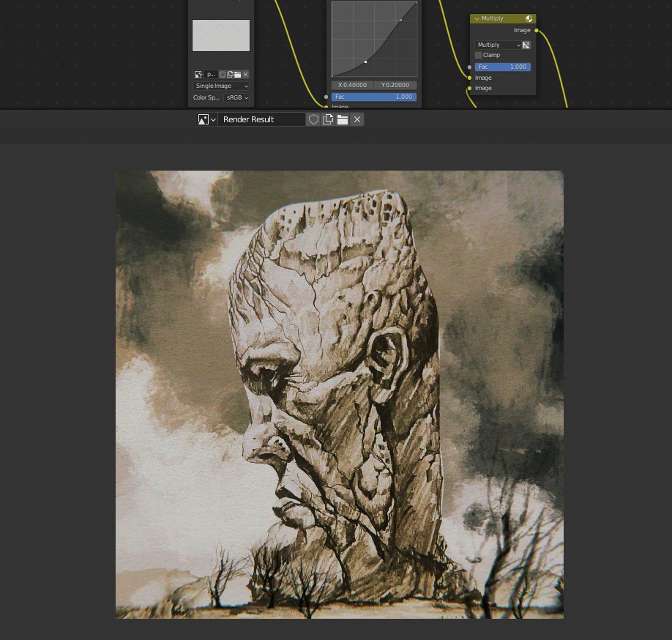Viewport: 672px width, 640px height.
Task: Click the image node name field p...
Action: pos(211,75)
